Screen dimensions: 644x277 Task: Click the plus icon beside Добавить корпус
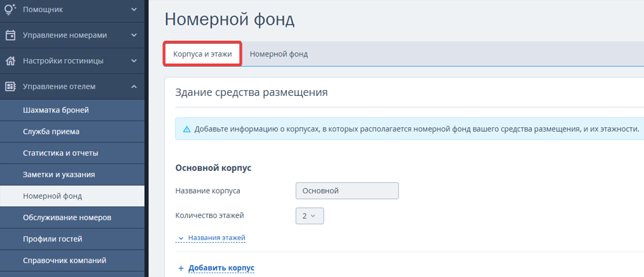click(x=181, y=268)
